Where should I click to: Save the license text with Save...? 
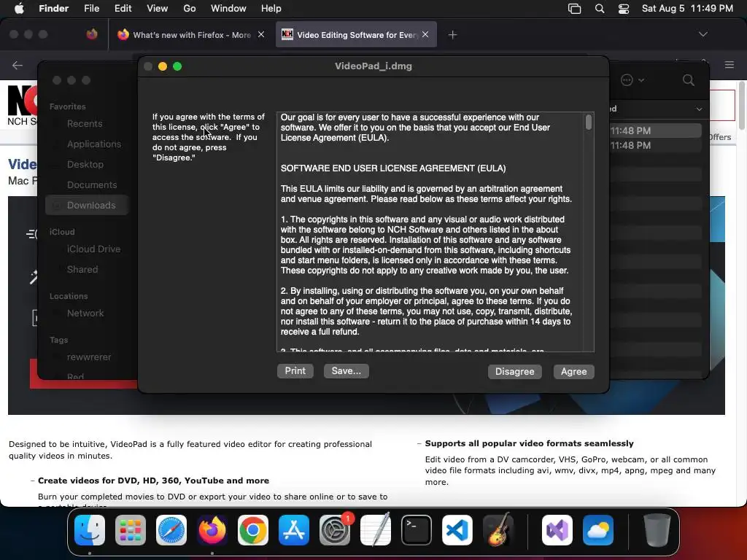(x=346, y=371)
